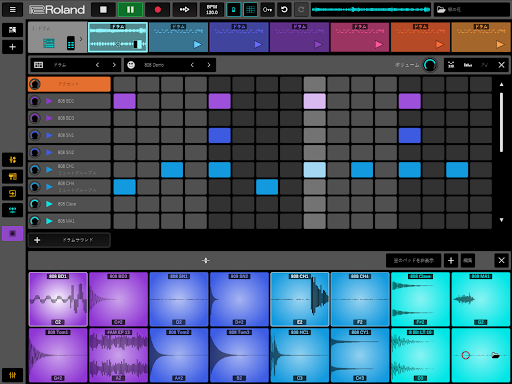Screen dimensions: 512x384
Task: Add a new track with the sidebar plus
Action: (x=12, y=47)
